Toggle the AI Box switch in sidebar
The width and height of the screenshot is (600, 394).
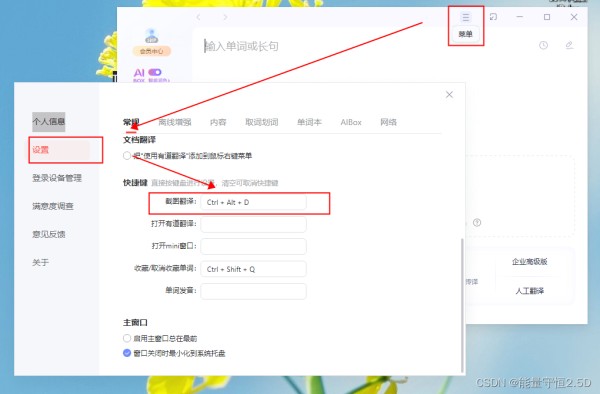pos(155,72)
